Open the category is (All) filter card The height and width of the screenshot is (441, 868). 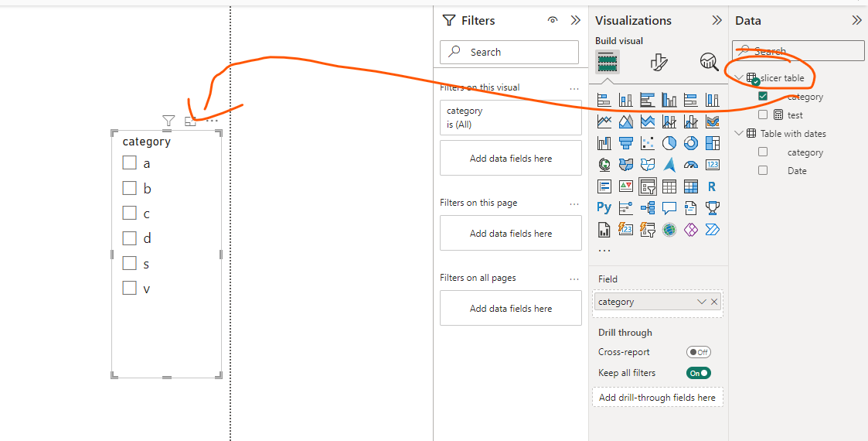[510, 118]
